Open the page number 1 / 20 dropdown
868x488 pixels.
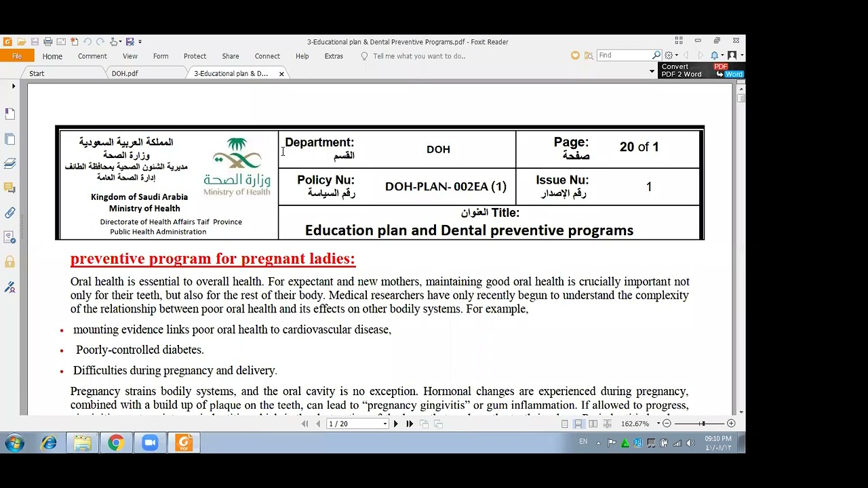tap(384, 424)
